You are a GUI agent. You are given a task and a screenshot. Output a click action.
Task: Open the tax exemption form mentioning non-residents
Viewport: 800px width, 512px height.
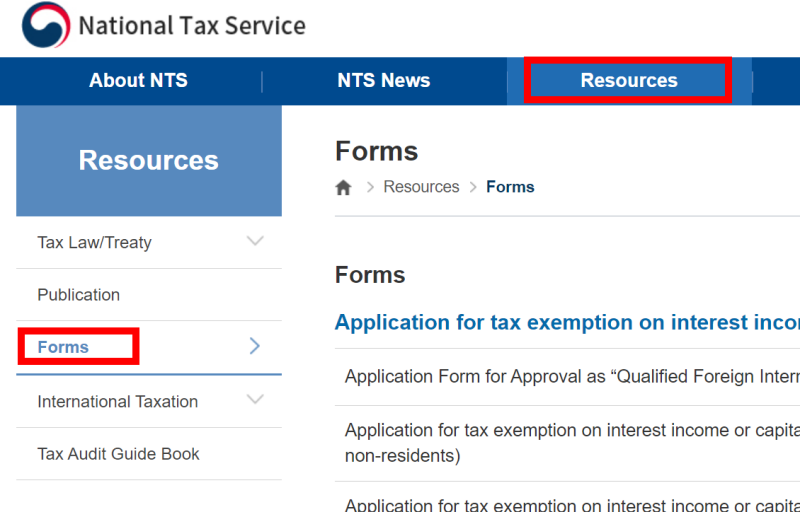click(567, 443)
